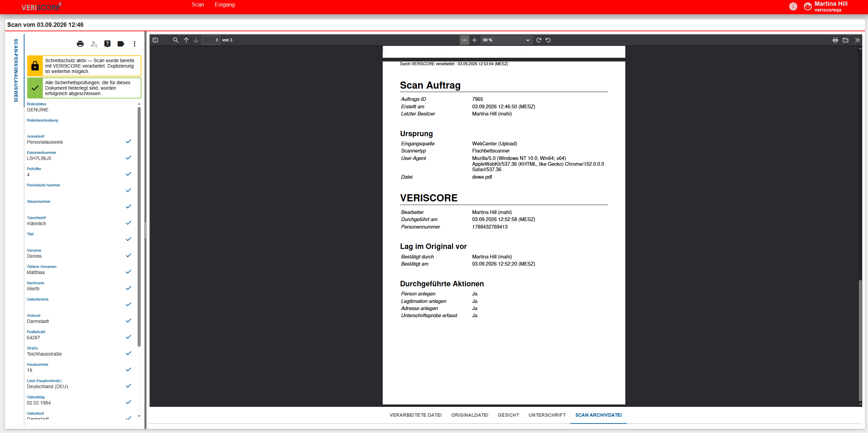Go to previous PDF page arrow

186,40
